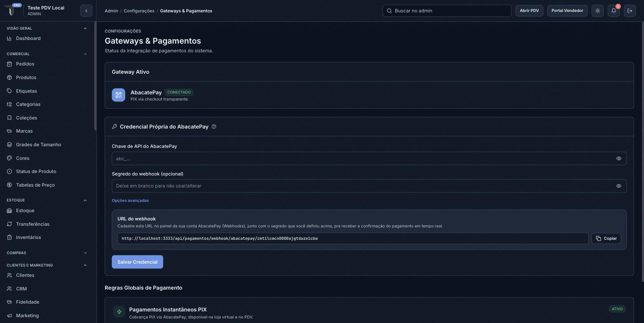Open the Opções avançadas link
Image resolution: width=644 pixels, height=323 pixels.
130,201
